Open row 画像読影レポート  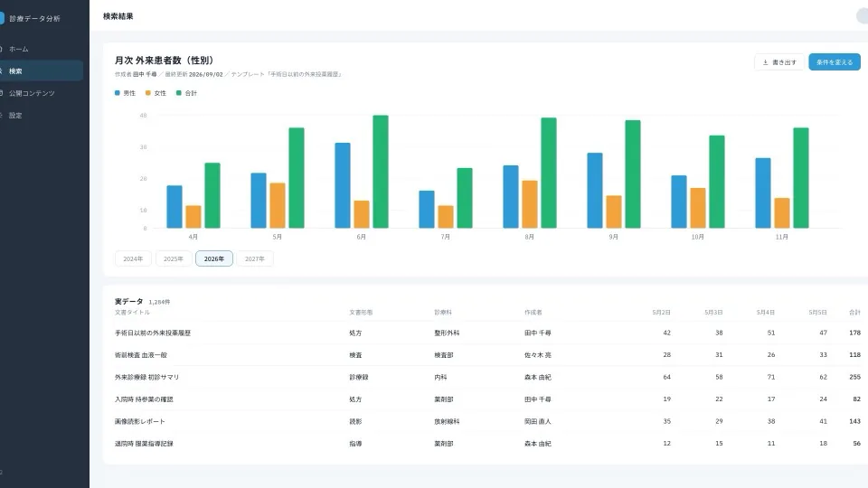tap(487, 421)
